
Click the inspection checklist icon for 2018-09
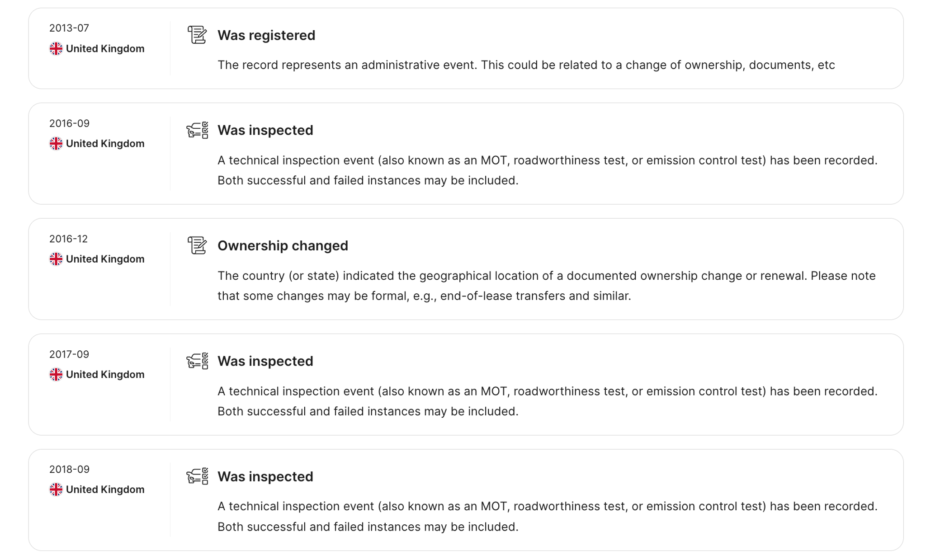pos(197,476)
